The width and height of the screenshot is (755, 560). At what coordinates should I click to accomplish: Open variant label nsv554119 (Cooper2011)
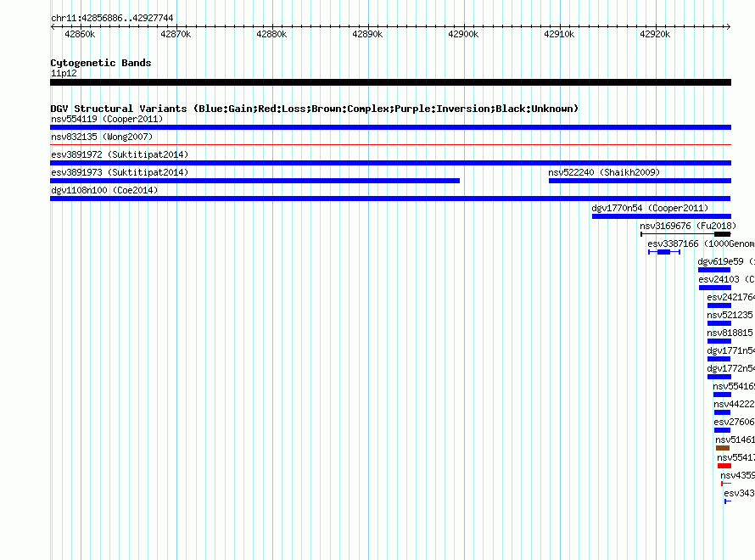[107, 119]
